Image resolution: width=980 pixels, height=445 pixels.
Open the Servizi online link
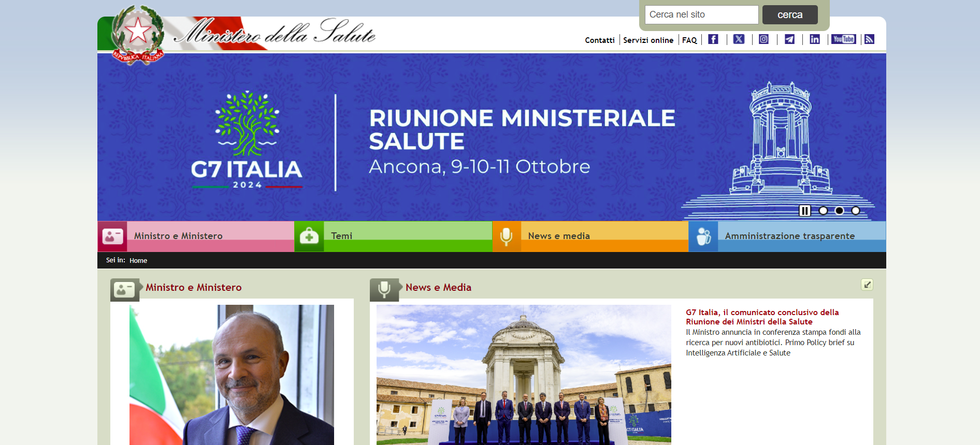coord(648,40)
